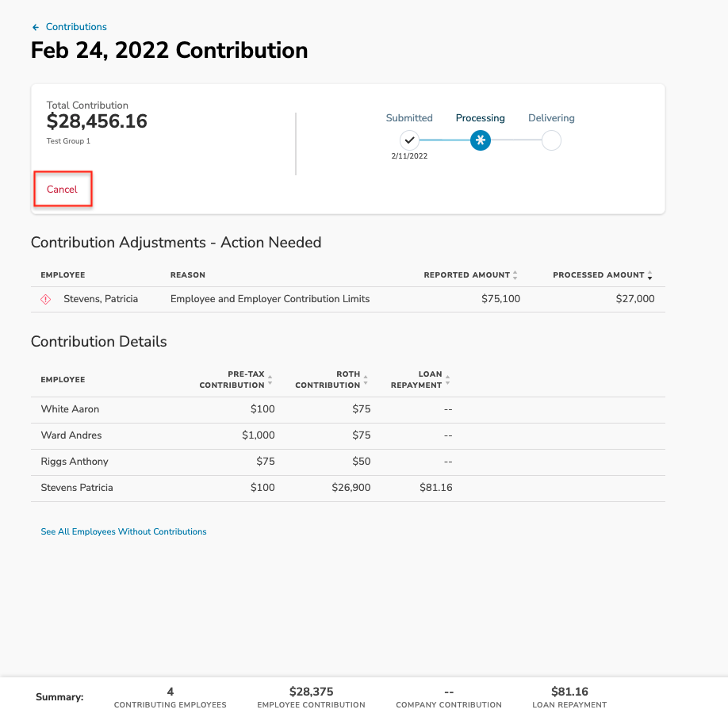This screenshot has width=728, height=717.
Task: Cancel the Feb 24 contribution
Action: (62, 189)
